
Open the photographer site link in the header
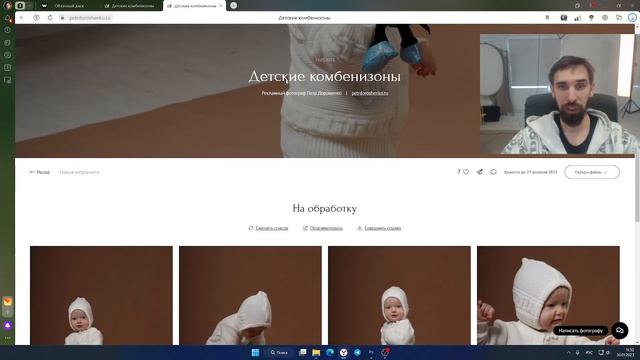[x=370, y=93]
